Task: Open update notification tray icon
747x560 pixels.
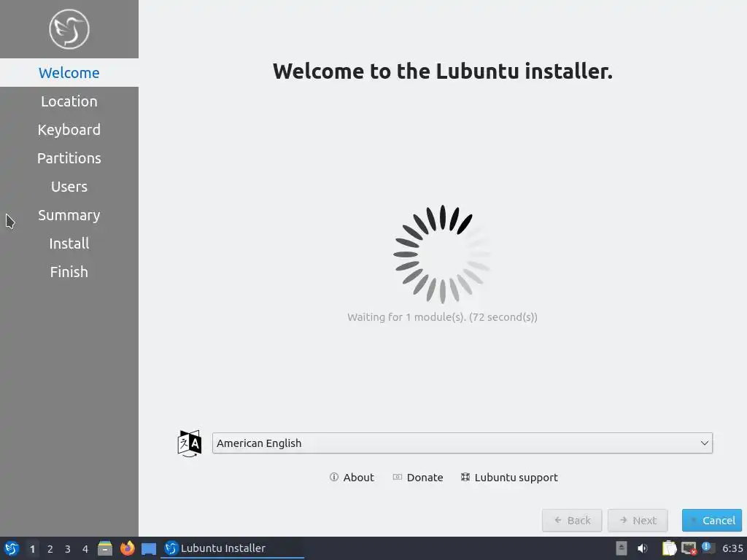Action: click(708, 548)
